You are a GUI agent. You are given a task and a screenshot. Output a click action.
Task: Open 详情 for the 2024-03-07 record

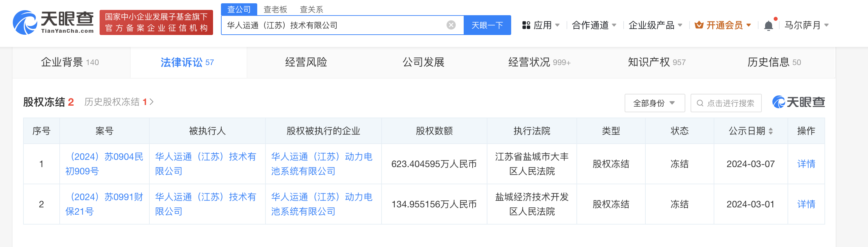pos(806,164)
